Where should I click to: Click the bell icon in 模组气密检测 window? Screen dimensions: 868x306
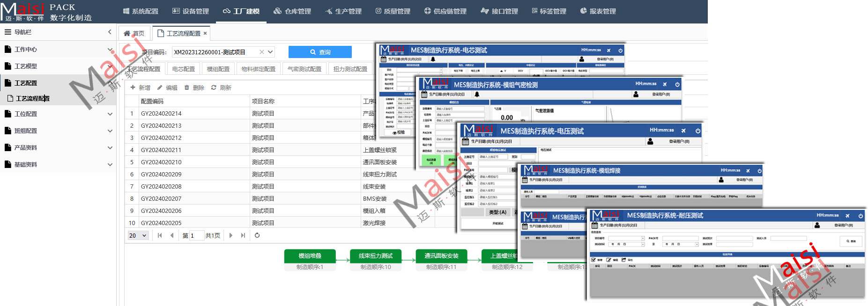[x=477, y=94]
